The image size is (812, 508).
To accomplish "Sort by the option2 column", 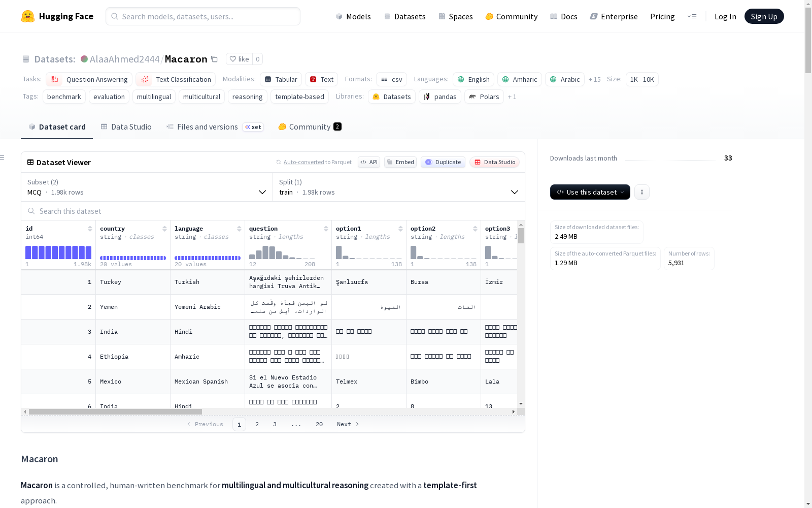I will tap(475, 229).
